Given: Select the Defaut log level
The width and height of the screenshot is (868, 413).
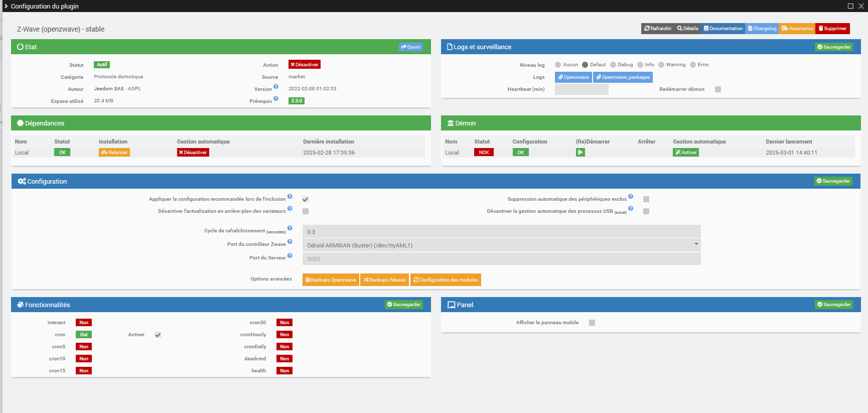Looking at the screenshot, I should (585, 65).
